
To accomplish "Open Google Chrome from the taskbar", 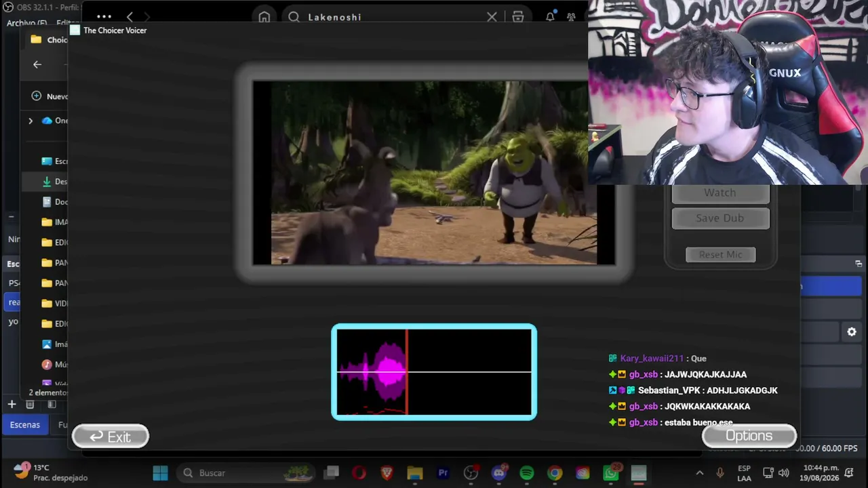I will pyautogui.click(x=555, y=473).
